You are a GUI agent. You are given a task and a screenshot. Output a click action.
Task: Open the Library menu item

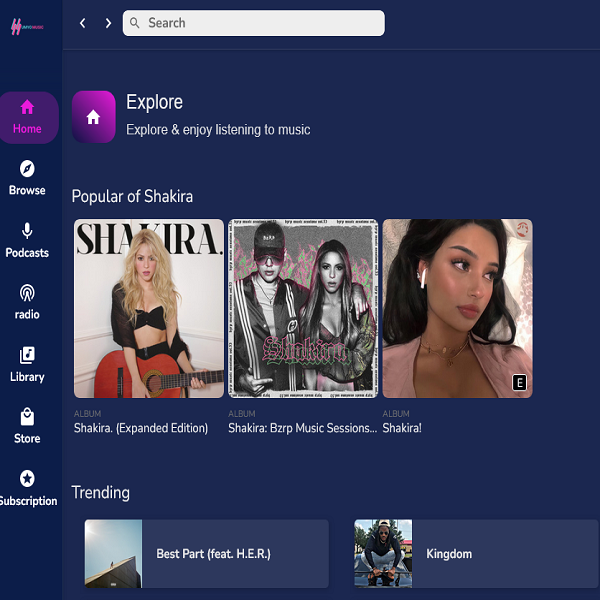coord(27,377)
